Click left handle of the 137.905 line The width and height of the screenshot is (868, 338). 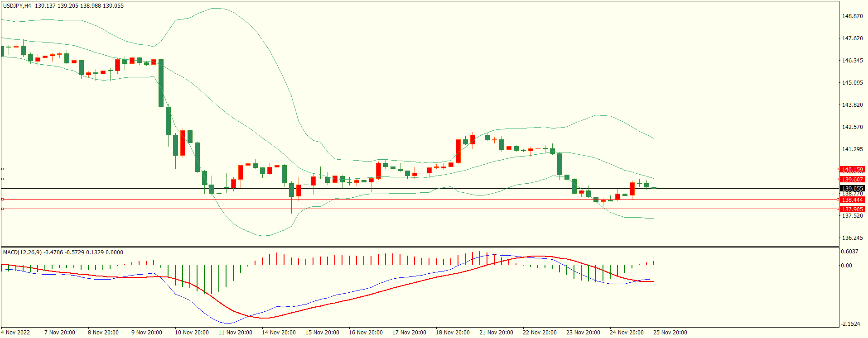pyautogui.click(x=2, y=209)
